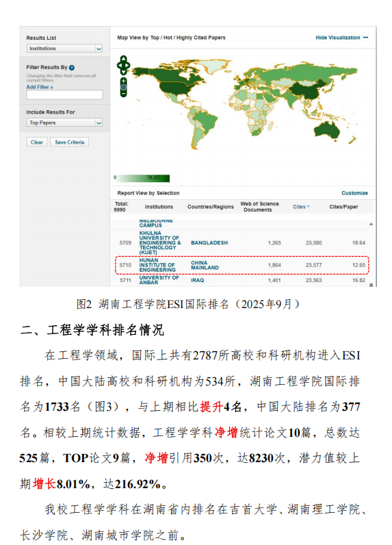Click Australia on the world map
Screen dimensions: 392x545
click(326, 131)
